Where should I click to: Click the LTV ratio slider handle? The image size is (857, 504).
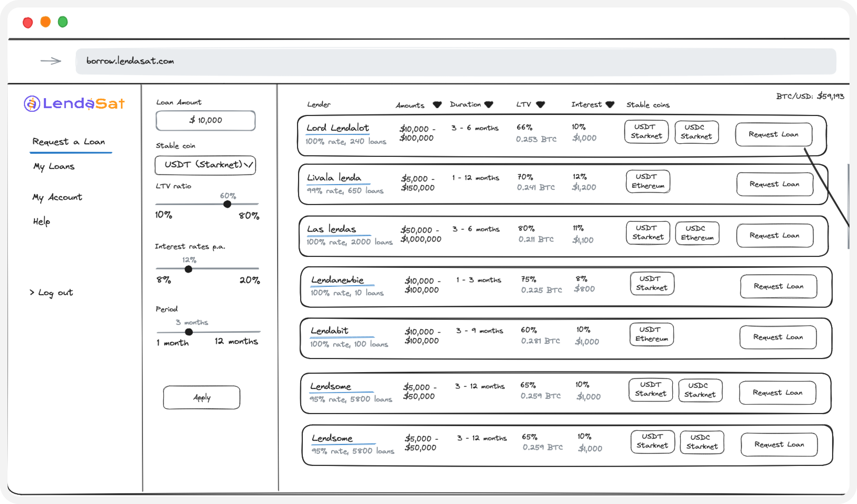(x=227, y=204)
